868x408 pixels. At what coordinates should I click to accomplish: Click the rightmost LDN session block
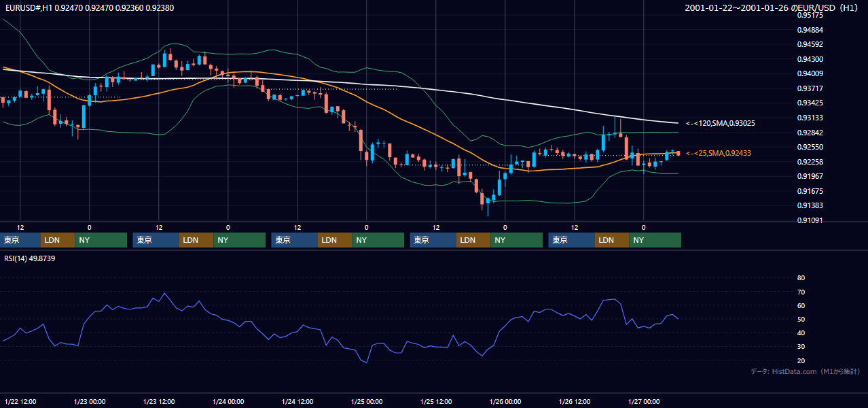(x=612, y=240)
